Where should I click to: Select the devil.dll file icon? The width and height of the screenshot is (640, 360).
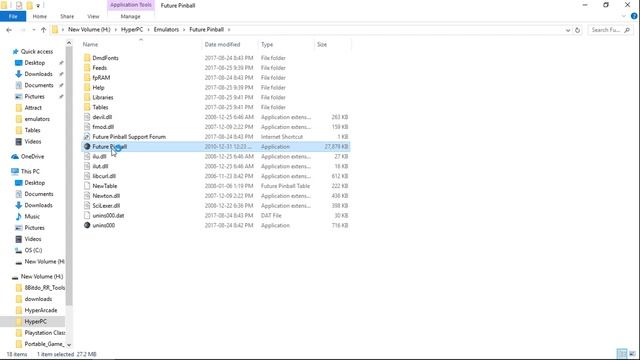tap(87, 117)
